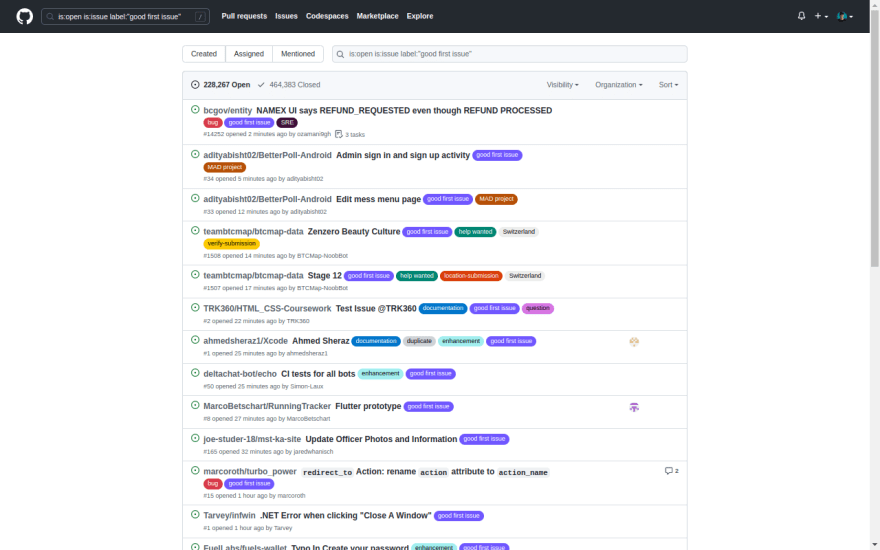Open the GitHub home logo
The width and height of the screenshot is (880, 550).
point(25,16)
